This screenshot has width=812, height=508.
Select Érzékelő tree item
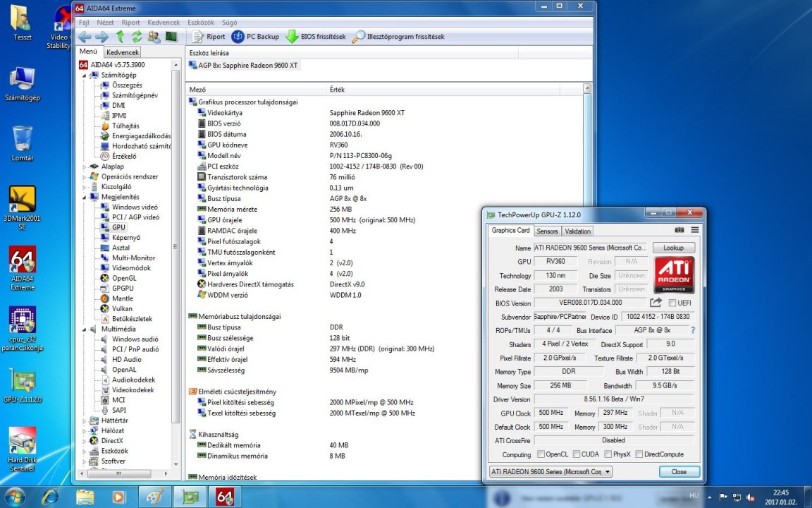(x=124, y=156)
